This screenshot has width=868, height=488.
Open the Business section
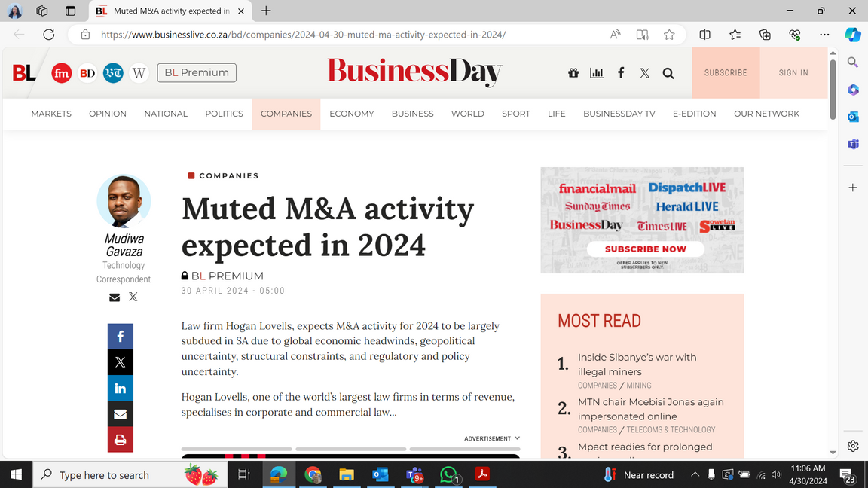pos(412,114)
